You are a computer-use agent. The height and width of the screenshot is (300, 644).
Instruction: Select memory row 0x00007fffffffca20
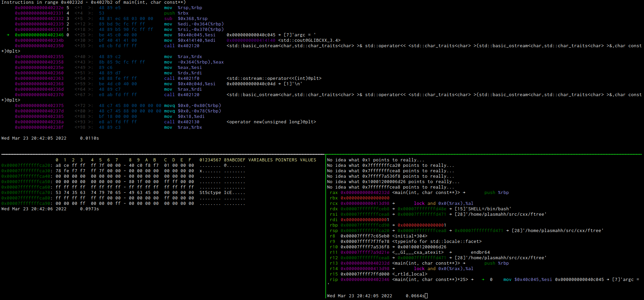[123, 165]
